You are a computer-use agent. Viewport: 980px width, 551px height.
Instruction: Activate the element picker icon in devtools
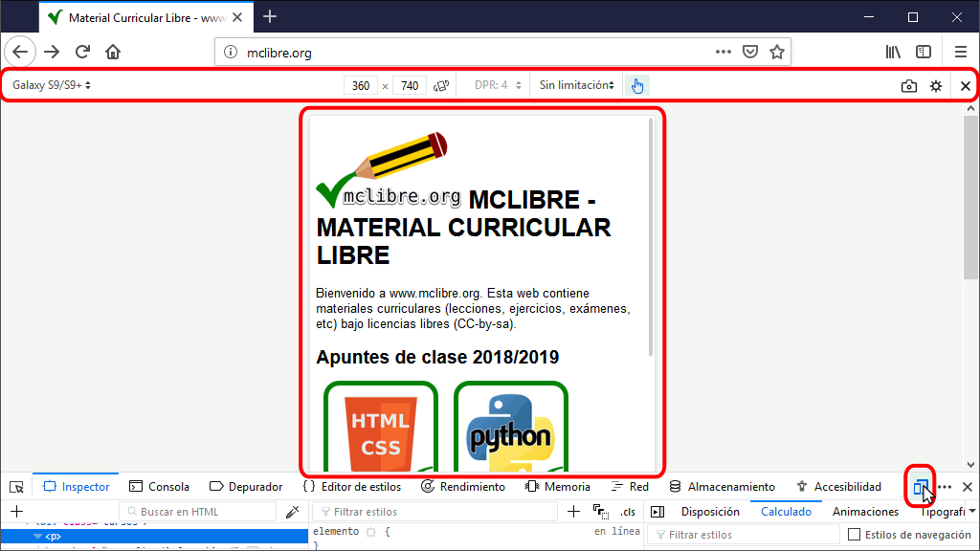click(17, 487)
